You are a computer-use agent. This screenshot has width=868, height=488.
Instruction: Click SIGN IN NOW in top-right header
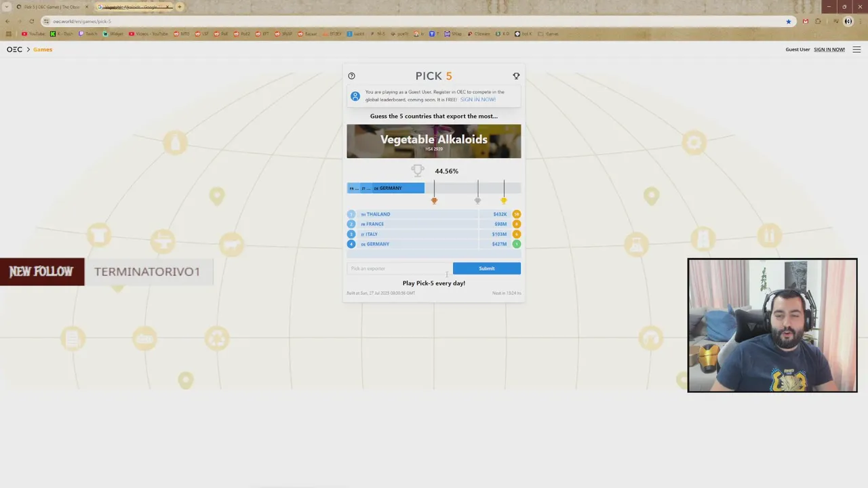pos(829,49)
